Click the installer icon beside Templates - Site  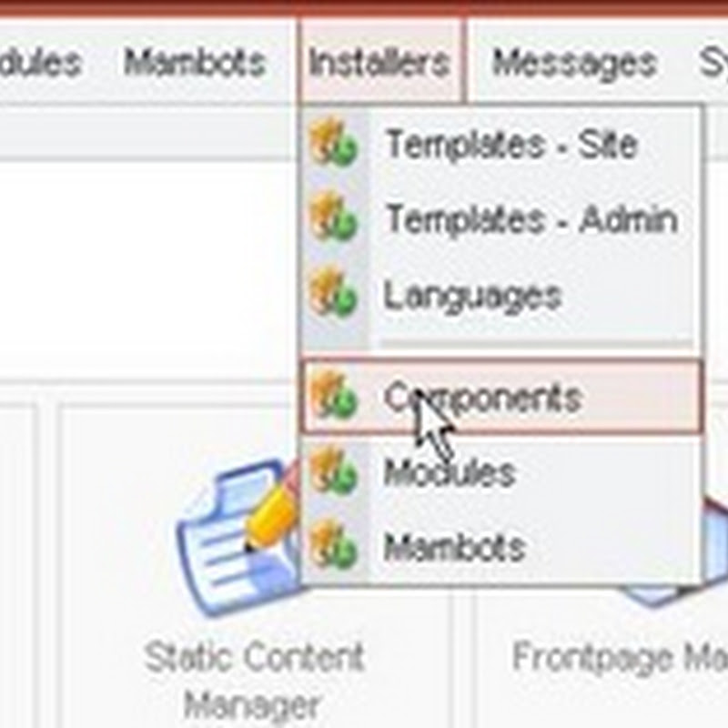(x=333, y=143)
